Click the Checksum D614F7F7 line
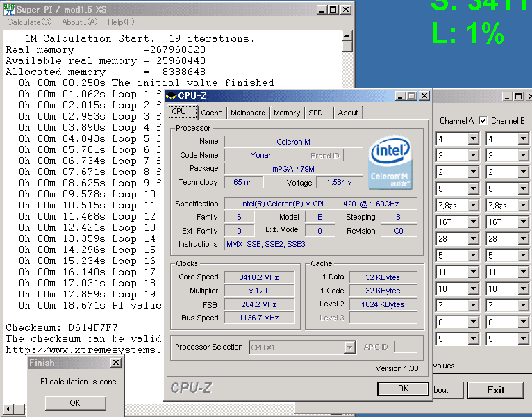The image size is (532, 417). tap(62, 327)
